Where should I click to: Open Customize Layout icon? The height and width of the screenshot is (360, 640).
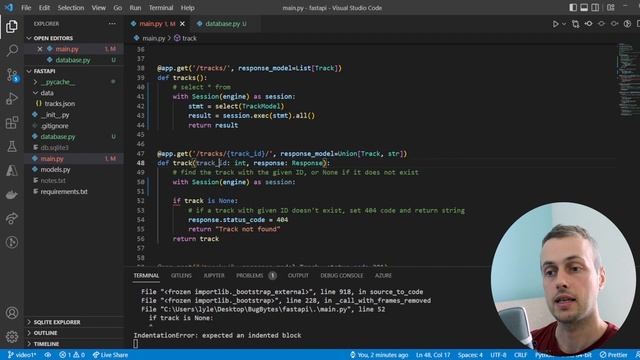611,7
